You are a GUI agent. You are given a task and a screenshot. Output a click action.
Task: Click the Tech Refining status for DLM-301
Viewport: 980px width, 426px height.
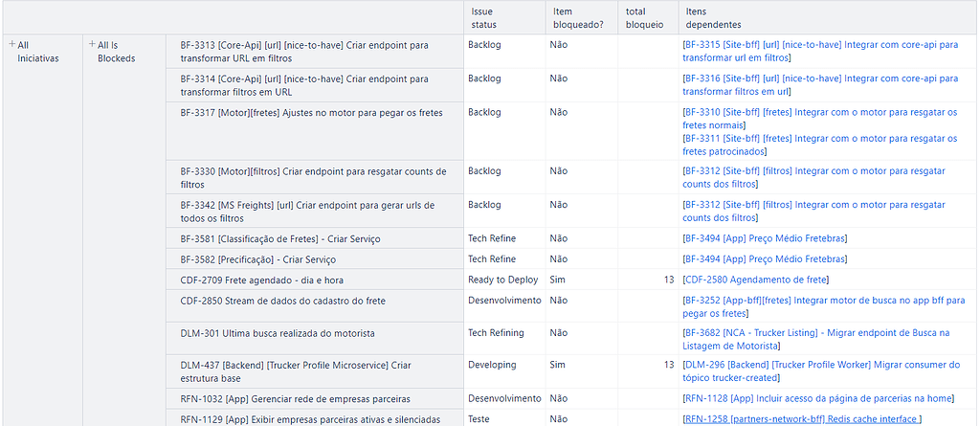coord(497,333)
